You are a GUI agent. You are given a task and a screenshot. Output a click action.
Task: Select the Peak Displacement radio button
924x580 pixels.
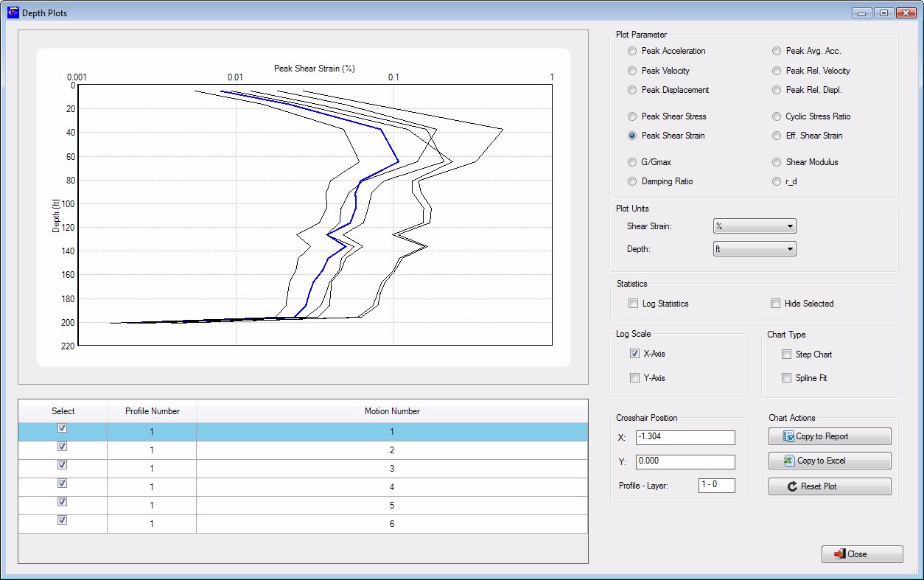(x=632, y=90)
